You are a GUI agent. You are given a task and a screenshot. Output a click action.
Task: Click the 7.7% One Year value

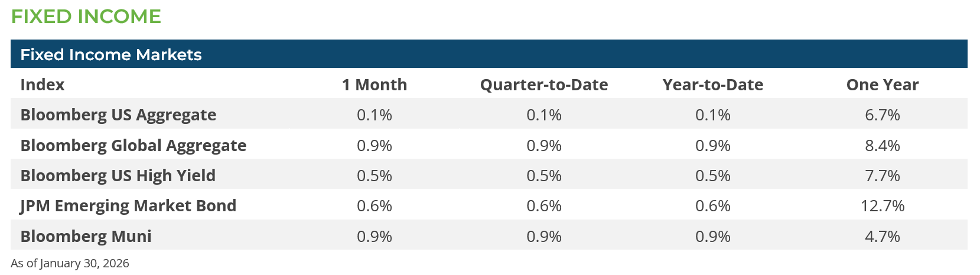[x=883, y=176]
